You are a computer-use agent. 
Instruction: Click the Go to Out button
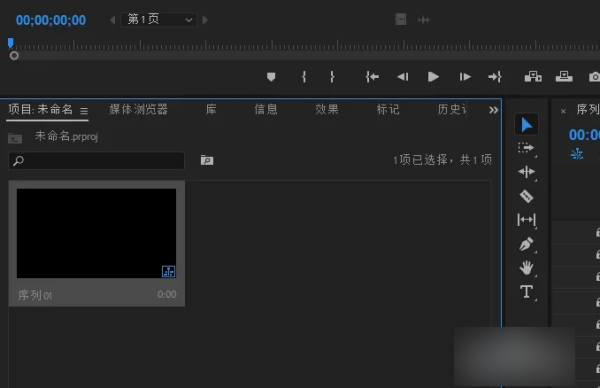pos(495,77)
